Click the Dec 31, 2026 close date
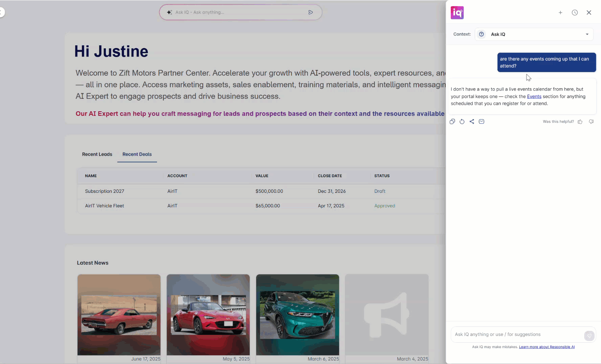Viewport: 601px width, 364px height. [x=332, y=191]
